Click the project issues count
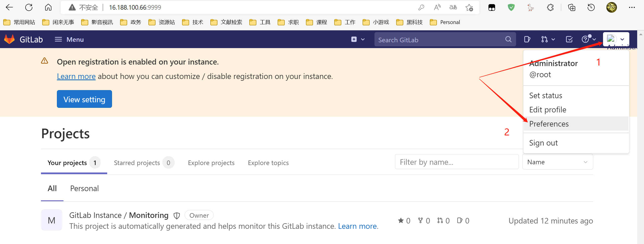The image size is (644, 244). click(463, 221)
